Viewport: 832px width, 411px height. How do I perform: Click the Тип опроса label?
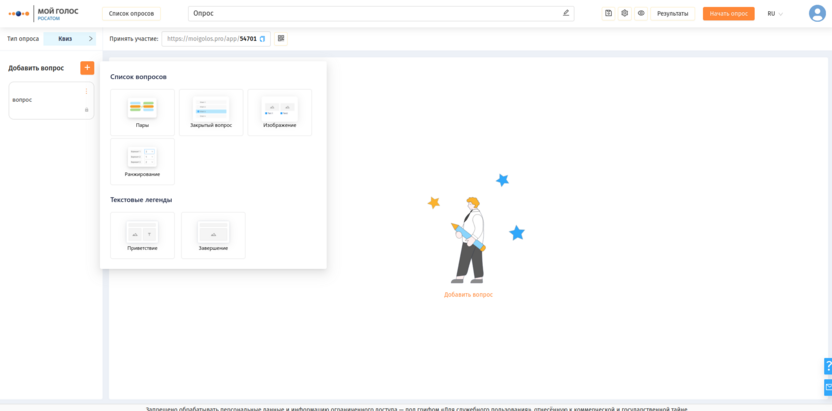coord(23,39)
